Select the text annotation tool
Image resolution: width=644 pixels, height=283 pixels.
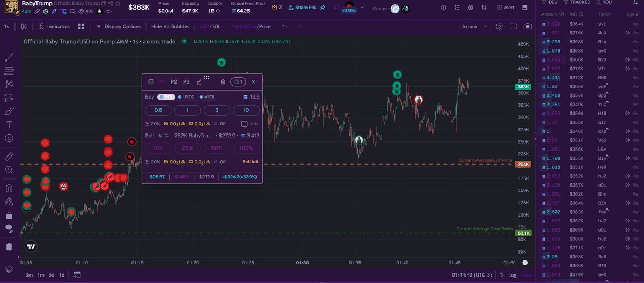[x=9, y=124]
